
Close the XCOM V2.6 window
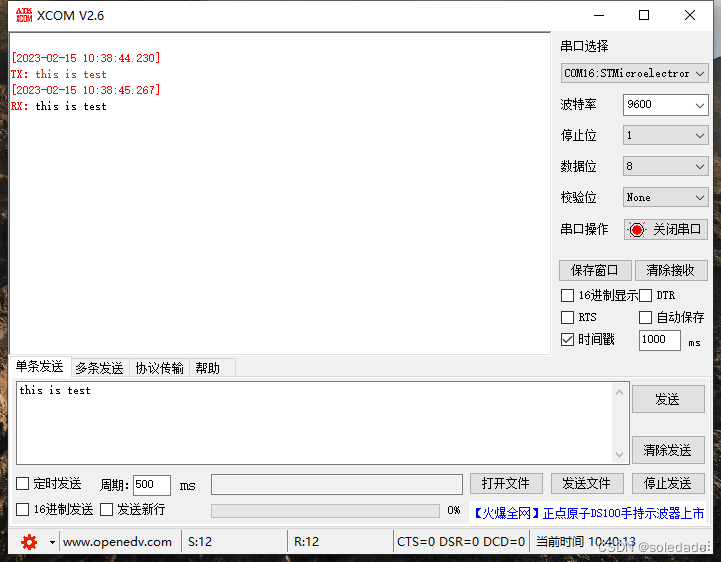[x=690, y=15]
